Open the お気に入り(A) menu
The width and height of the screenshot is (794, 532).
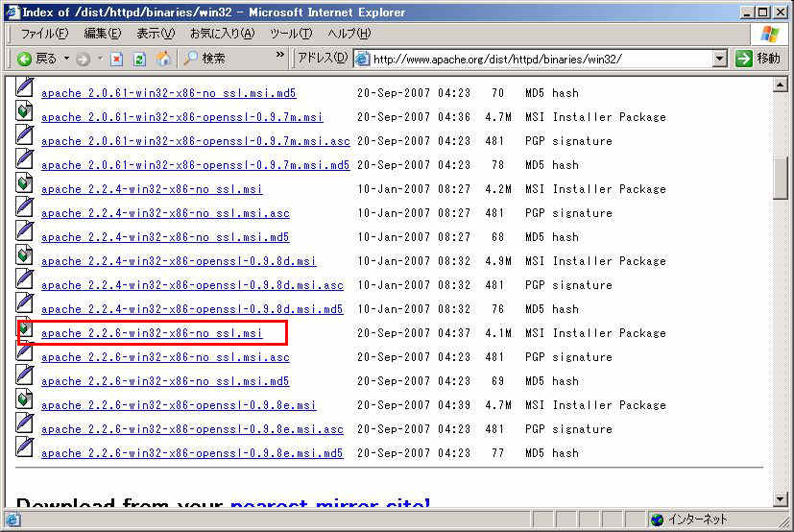[x=223, y=34]
